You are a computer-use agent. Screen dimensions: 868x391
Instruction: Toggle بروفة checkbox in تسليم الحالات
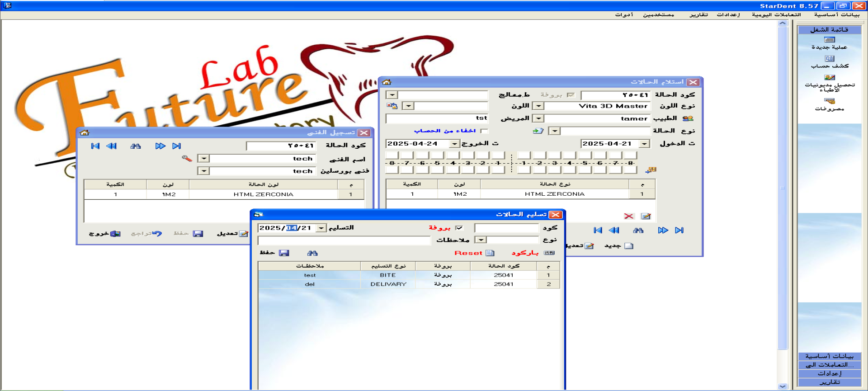click(459, 228)
